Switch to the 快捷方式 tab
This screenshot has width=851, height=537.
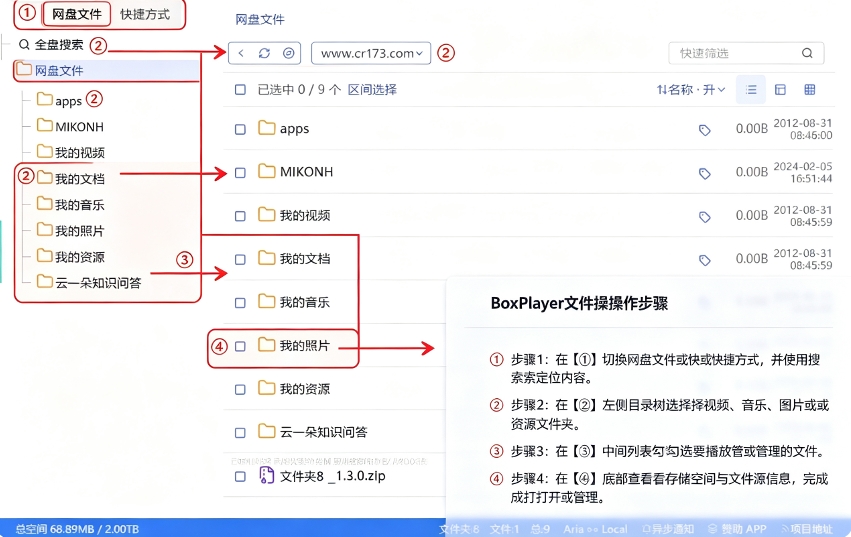pos(144,14)
